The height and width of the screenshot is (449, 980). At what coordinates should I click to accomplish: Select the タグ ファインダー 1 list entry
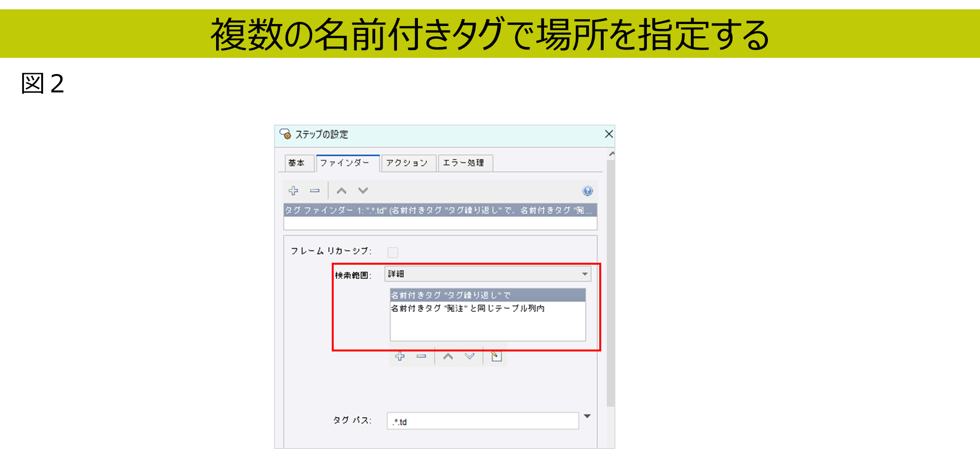(x=440, y=210)
